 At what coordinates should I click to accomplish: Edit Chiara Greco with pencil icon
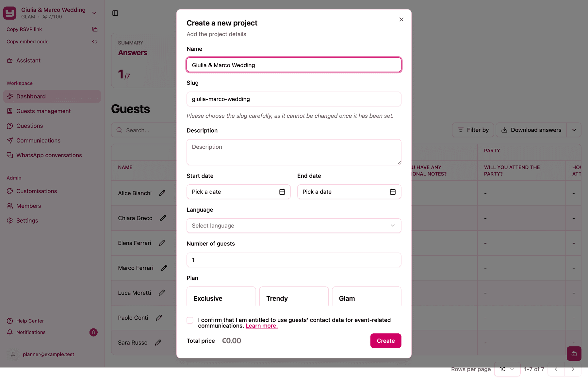tap(163, 218)
